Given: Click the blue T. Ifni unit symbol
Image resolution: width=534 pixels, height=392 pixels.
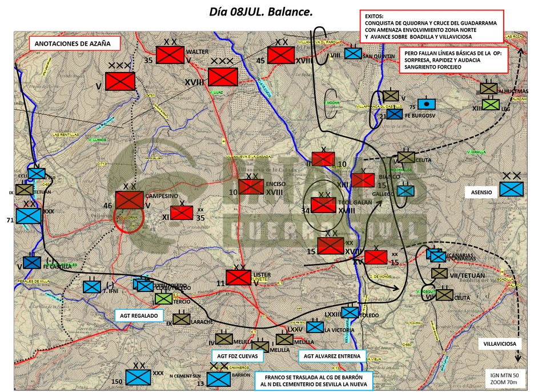Looking at the screenshot, I should 92,287.
